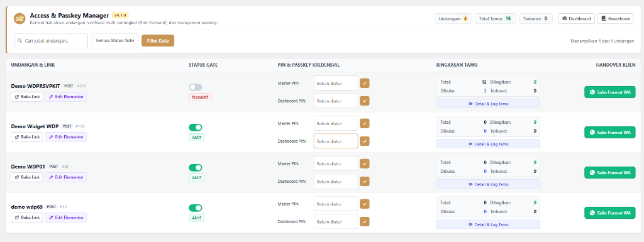Click Dashboard PIN field for Demo WDPRSVPKIT
Screen dimensions: 644x242
coord(336,101)
